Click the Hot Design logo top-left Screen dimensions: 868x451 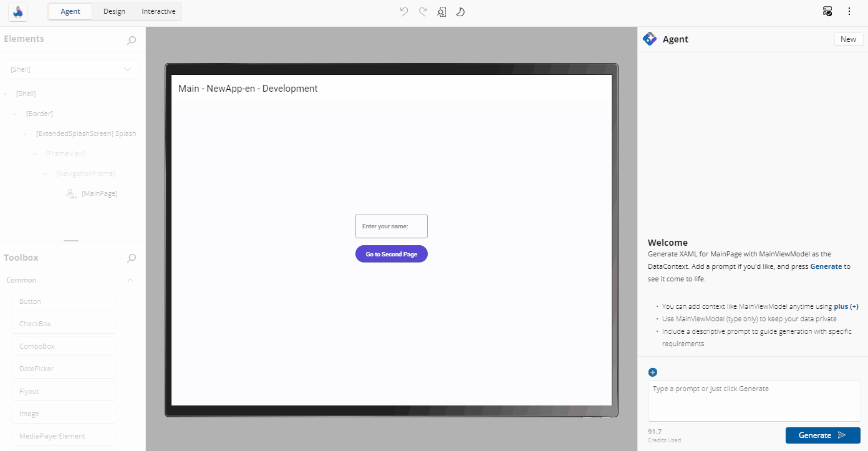click(17, 12)
